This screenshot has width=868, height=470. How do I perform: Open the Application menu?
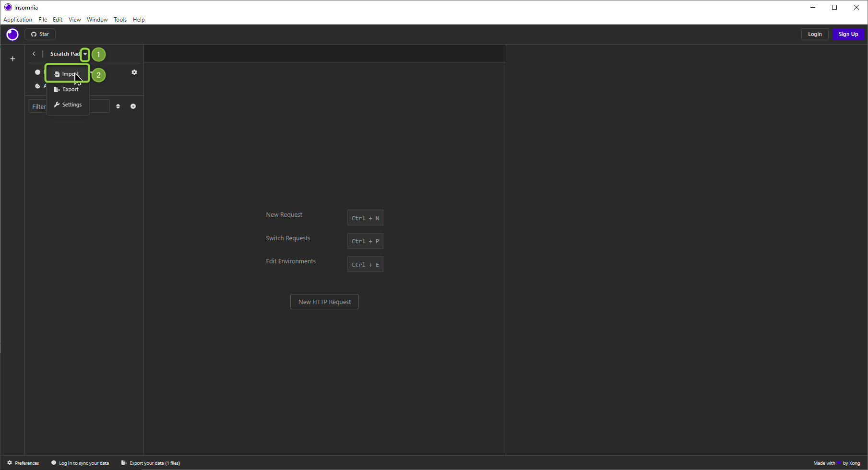pos(18,20)
